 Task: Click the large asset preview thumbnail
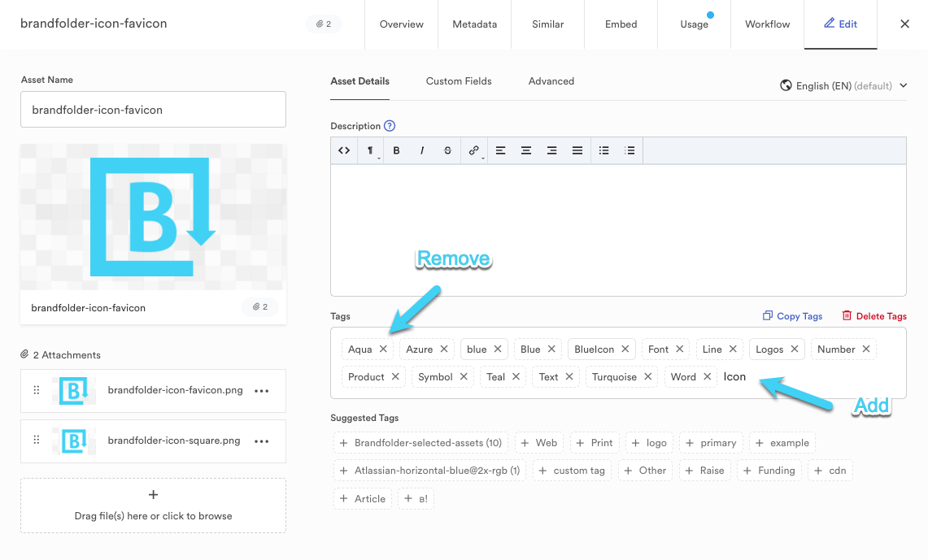[153, 217]
